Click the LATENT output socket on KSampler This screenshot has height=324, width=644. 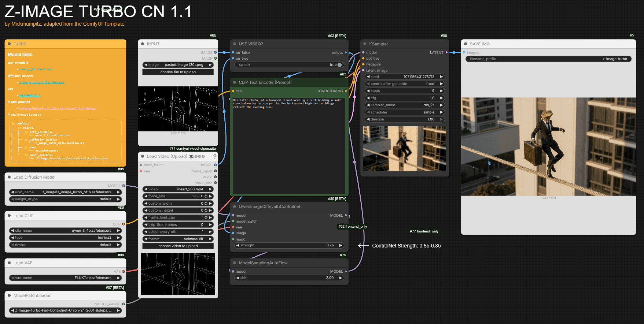pyautogui.click(x=446, y=53)
